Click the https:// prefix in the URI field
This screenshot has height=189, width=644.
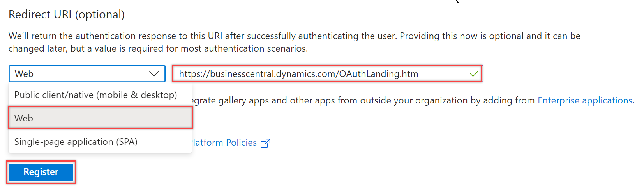point(194,74)
